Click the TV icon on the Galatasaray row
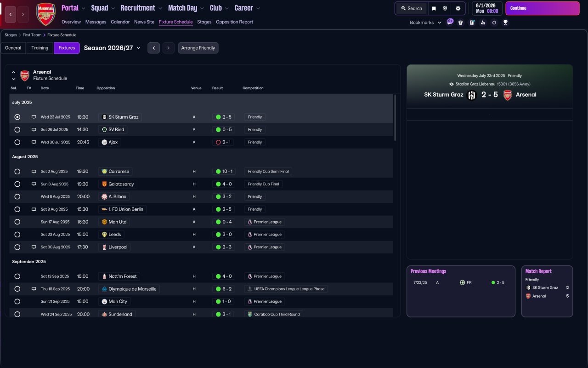 pos(34,184)
